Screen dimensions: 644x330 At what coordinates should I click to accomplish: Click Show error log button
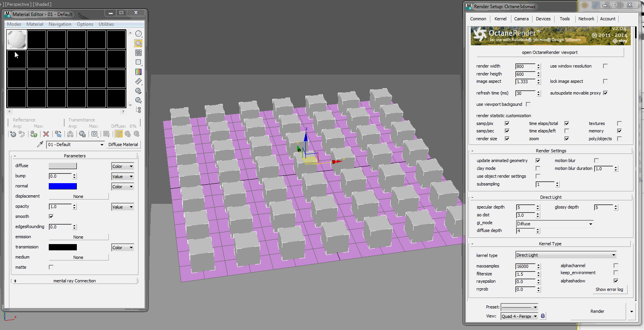pos(609,289)
